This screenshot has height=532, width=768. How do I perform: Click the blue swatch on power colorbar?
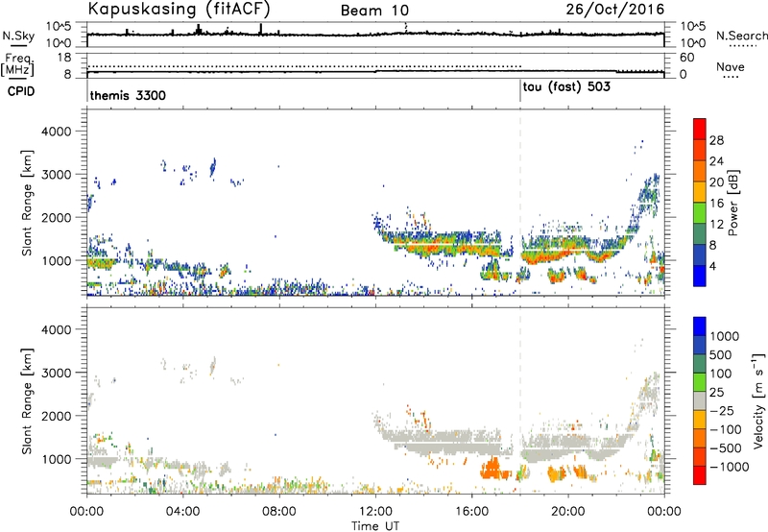(700, 276)
